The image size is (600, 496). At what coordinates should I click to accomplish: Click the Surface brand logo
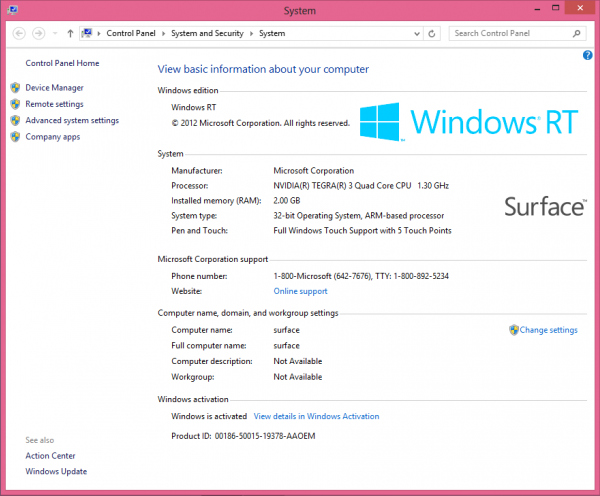[x=546, y=207]
